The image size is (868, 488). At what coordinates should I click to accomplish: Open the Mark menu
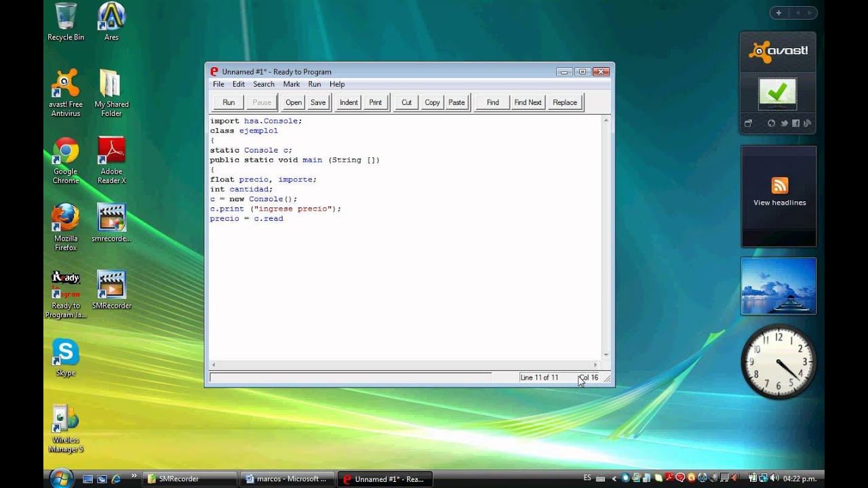pyautogui.click(x=292, y=84)
